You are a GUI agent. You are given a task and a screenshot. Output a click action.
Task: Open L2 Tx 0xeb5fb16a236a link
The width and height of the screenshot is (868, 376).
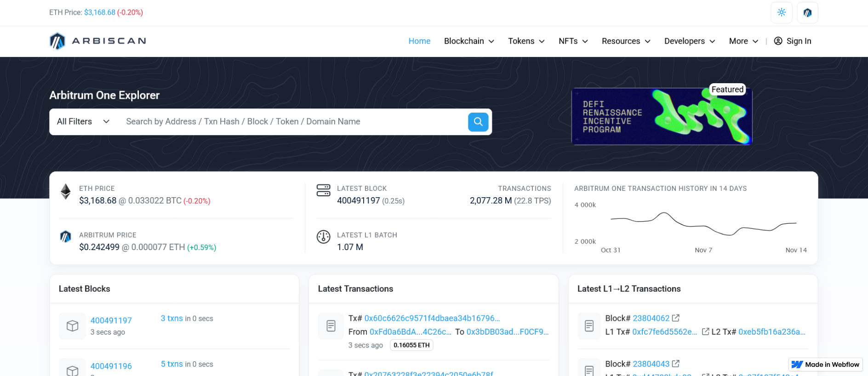[x=772, y=332]
